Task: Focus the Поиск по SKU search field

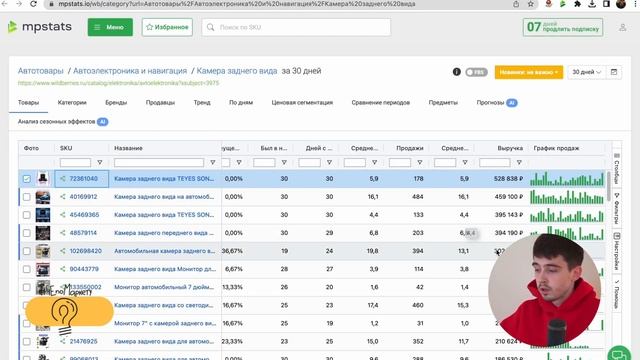Action: coord(296,27)
